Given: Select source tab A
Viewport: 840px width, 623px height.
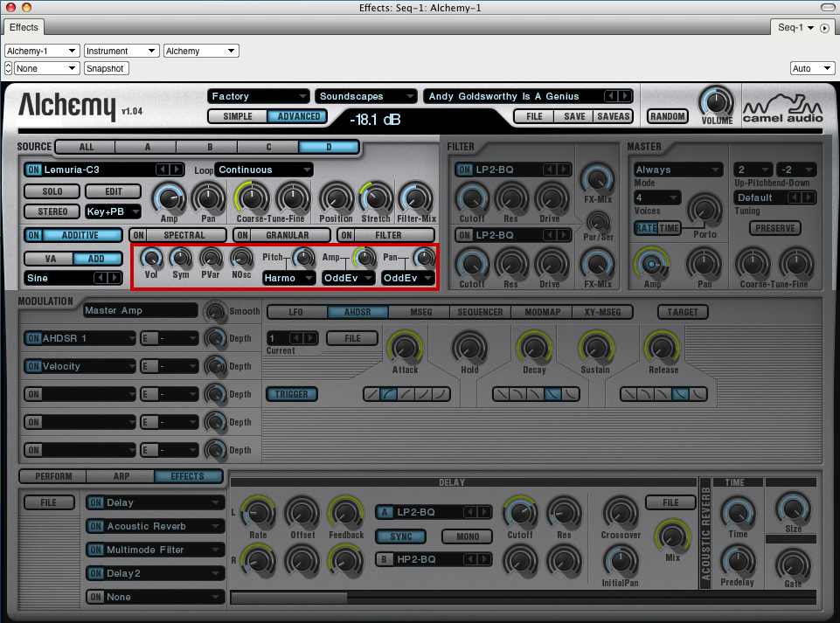Looking at the screenshot, I should [x=147, y=147].
